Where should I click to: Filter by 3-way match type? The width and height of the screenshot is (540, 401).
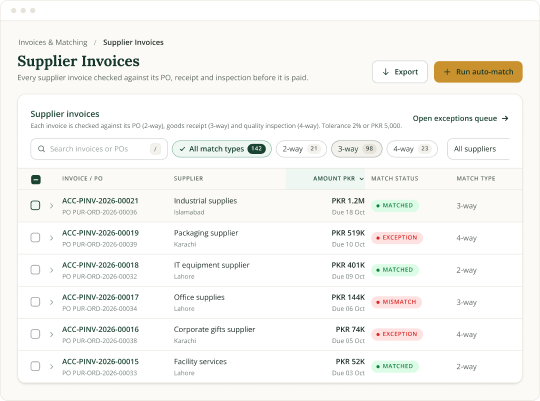pos(356,149)
